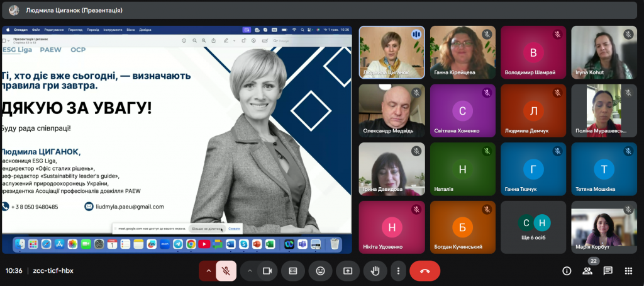Open the three-dot more options menu
The width and height of the screenshot is (644, 286).
point(398,271)
